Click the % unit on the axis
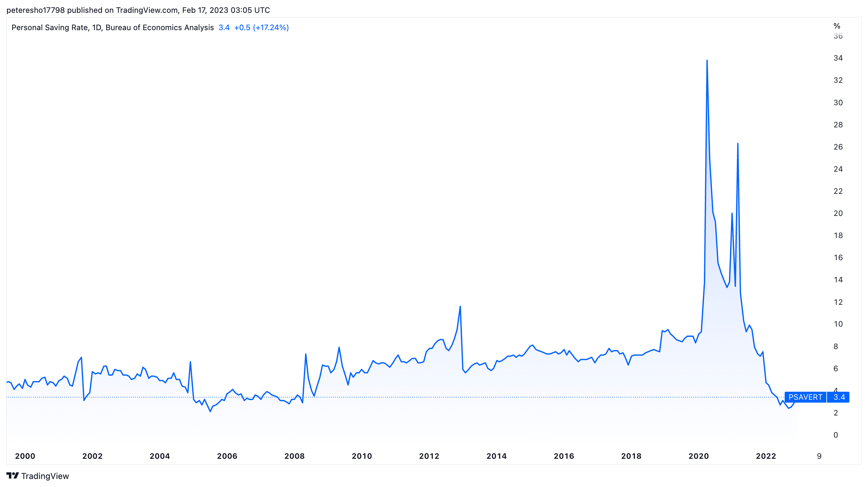Viewport: 868px width, 487px height. pyautogui.click(x=837, y=26)
